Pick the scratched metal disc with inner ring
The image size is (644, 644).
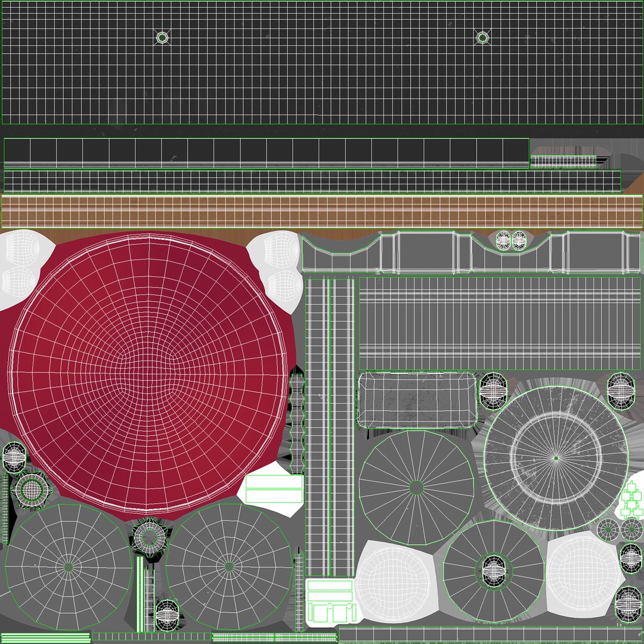(556, 458)
